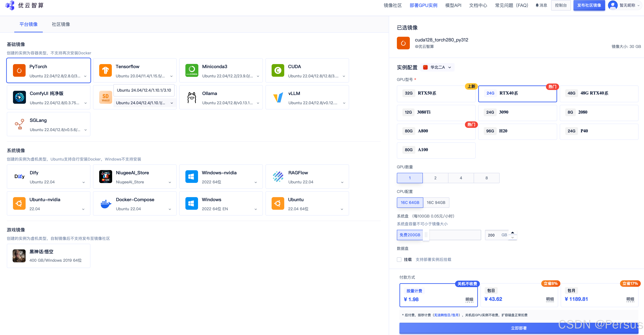Expand the 暂无昵称 account menu
Image resolution: width=644 pixels, height=335 pixels.
[625, 5]
